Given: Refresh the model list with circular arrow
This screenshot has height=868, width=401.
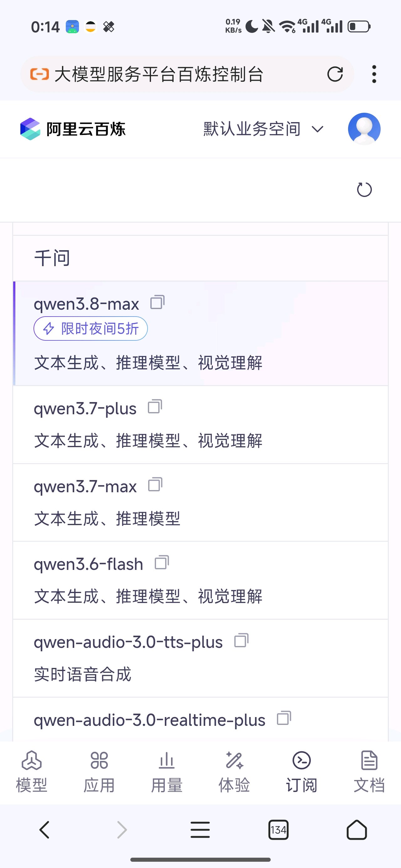Looking at the screenshot, I should [x=364, y=190].
